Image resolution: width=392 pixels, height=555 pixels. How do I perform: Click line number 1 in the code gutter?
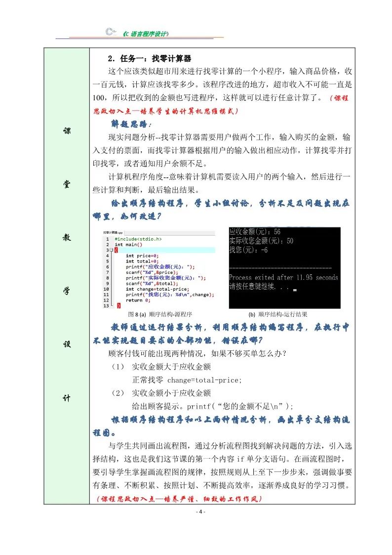pos(107,239)
